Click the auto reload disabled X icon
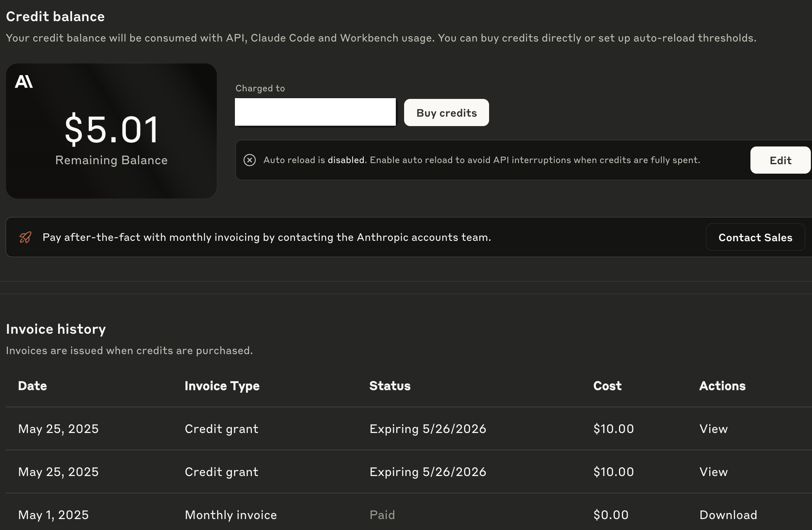 point(250,160)
